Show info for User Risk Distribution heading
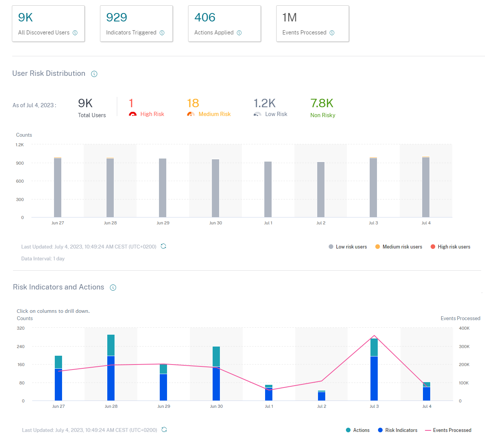This screenshot has width=485, height=448. (94, 74)
